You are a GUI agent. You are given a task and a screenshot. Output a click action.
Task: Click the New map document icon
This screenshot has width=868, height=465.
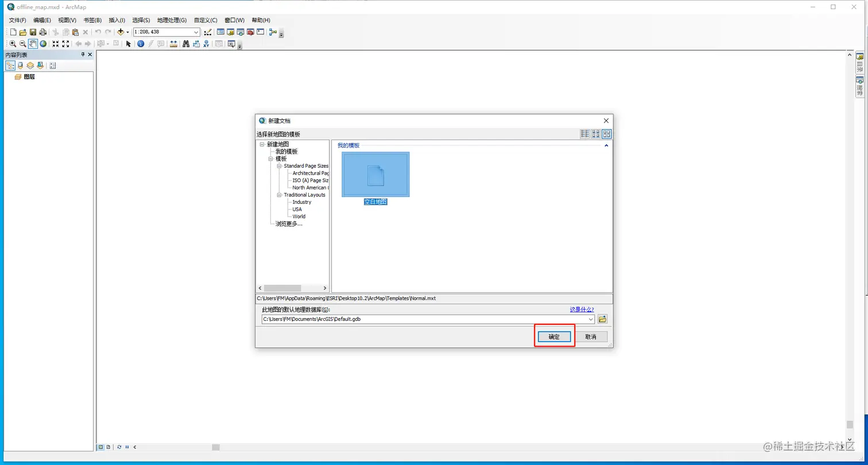point(13,32)
